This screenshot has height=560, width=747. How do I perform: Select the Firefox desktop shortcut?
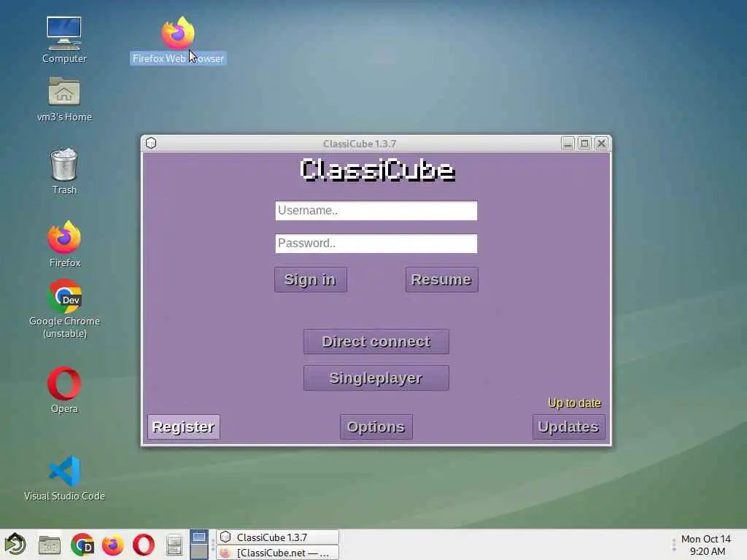(x=64, y=244)
